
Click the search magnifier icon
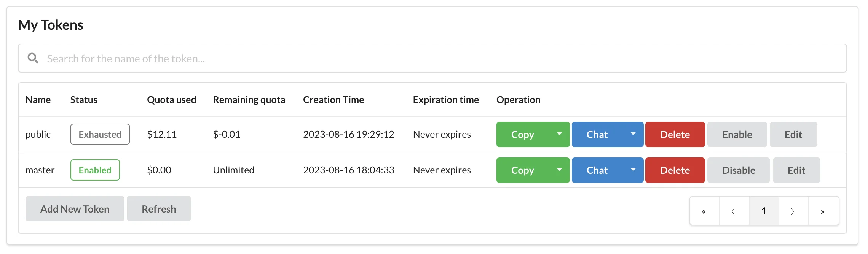tap(33, 58)
